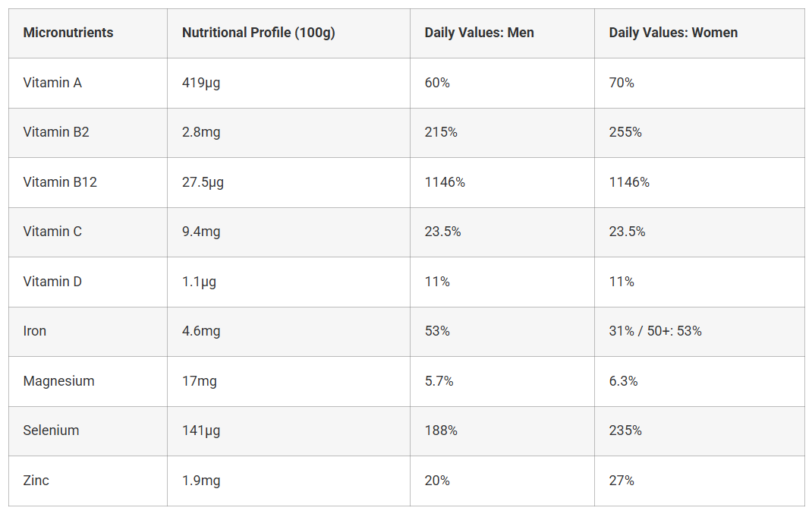
Task: Click the 1.9mg zinc value
Action: pos(201,481)
